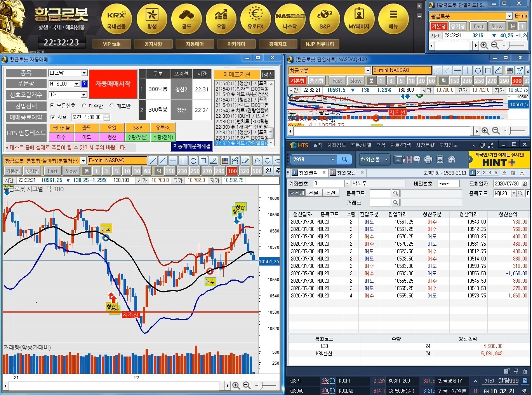The width and height of the screenshot is (532, 395).
Task: Open the S&P round launcher icon
Action: click(325, 19)
